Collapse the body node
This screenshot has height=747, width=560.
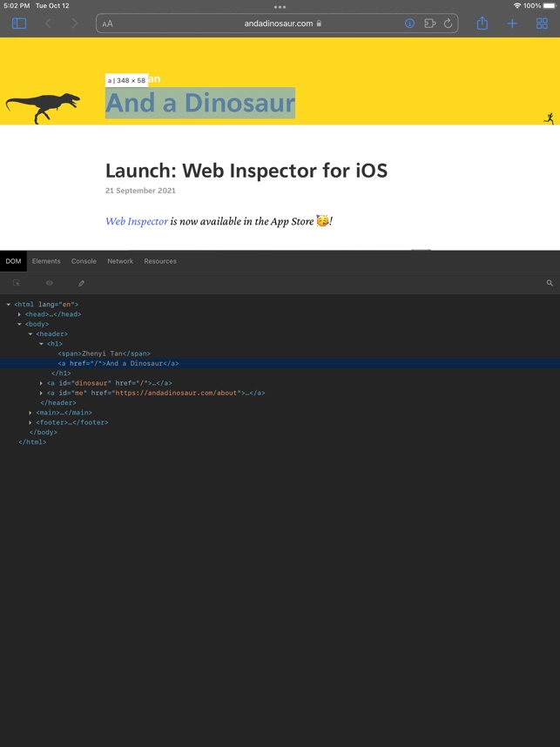(x=19, y=325)
